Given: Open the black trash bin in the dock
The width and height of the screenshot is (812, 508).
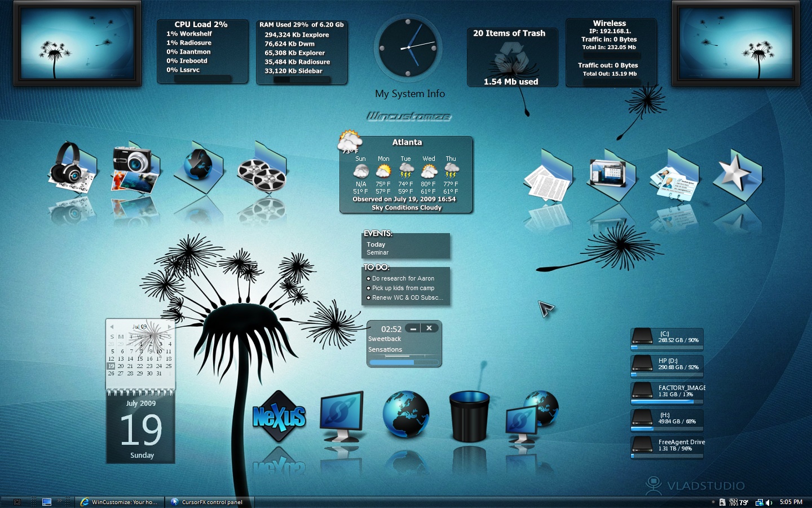Looking at the screenshot, I should click(469, 417).
